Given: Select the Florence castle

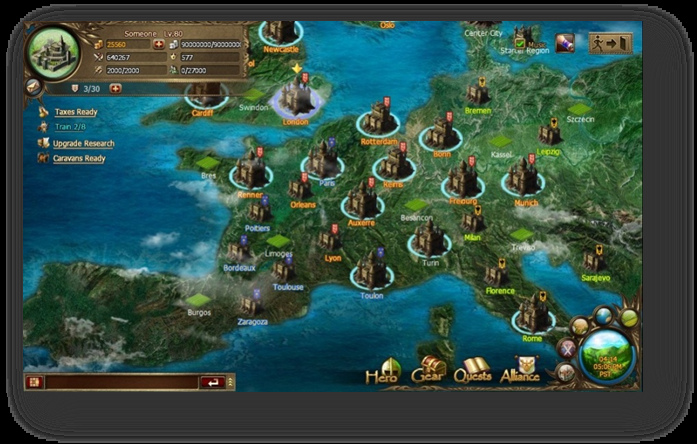Looking at the screenshot, I should coord(497,274).
